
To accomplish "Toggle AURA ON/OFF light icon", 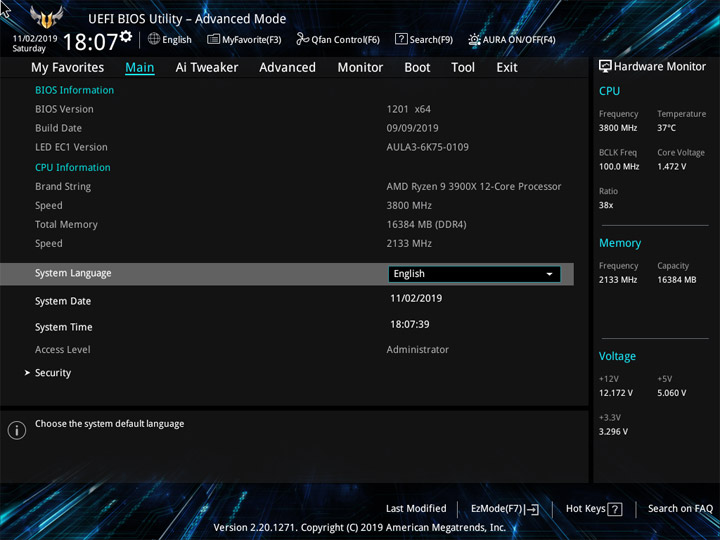I will coord(474,39).
